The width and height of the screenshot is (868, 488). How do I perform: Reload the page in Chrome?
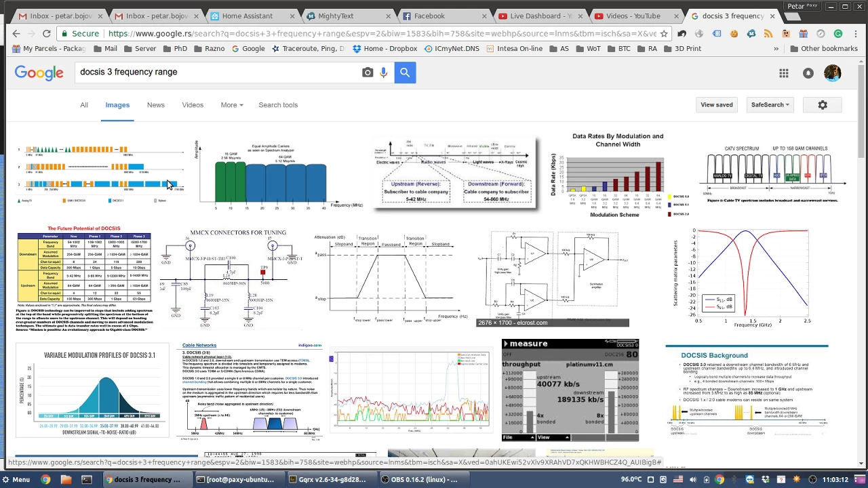[46, 33]
